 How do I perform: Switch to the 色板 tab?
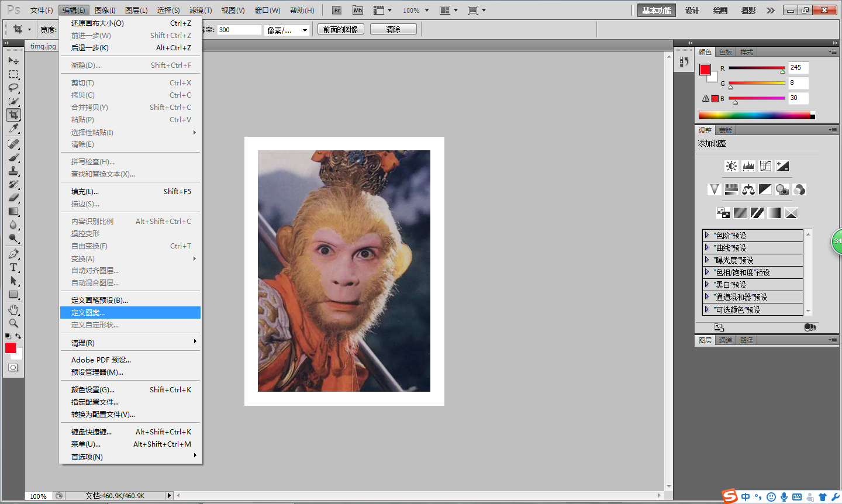click(x=726, y=52)
